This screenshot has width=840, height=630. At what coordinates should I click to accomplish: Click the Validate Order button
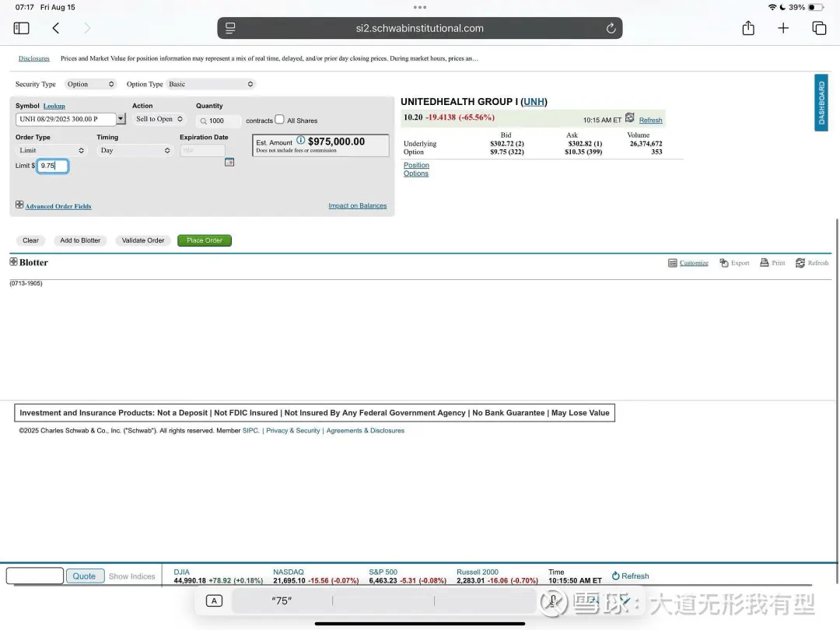pos(143,240)
